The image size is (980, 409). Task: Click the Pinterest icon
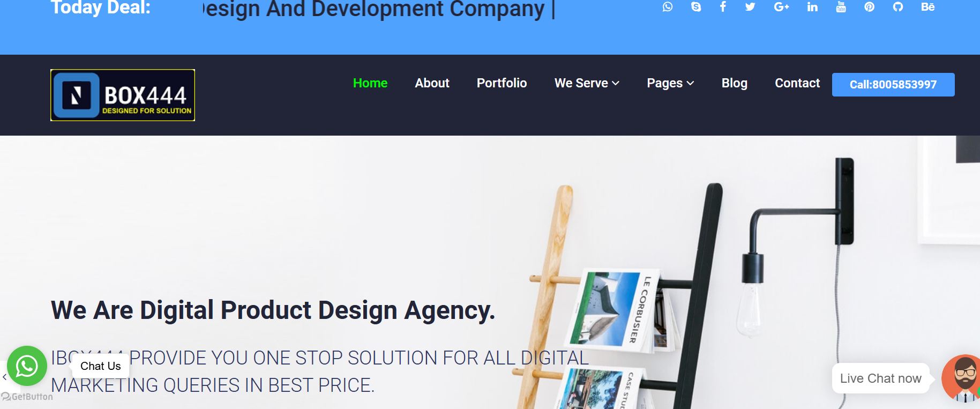pyautogui.click(x=869, y=7)
